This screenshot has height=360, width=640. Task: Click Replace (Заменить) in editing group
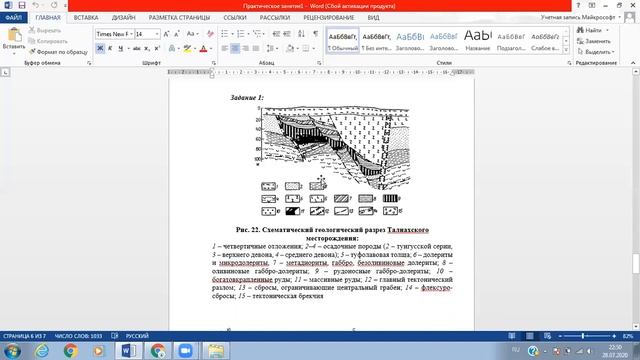pyautogui.click(x=593, y=41)
